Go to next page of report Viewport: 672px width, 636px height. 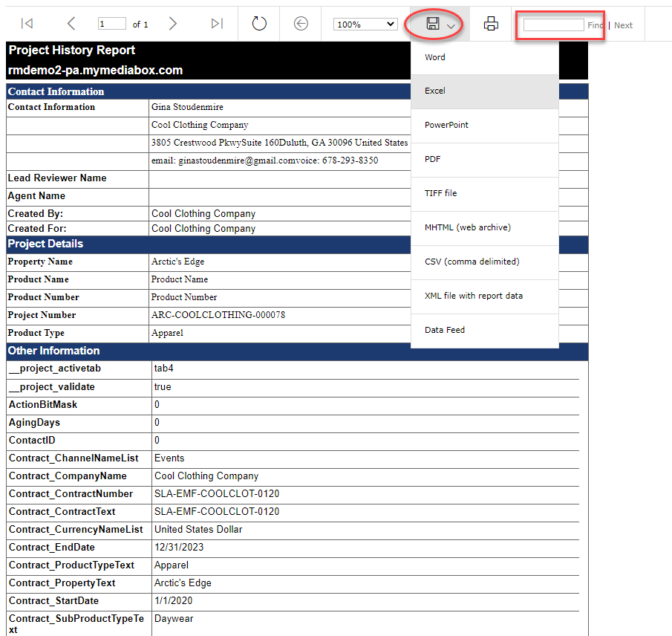173,23
